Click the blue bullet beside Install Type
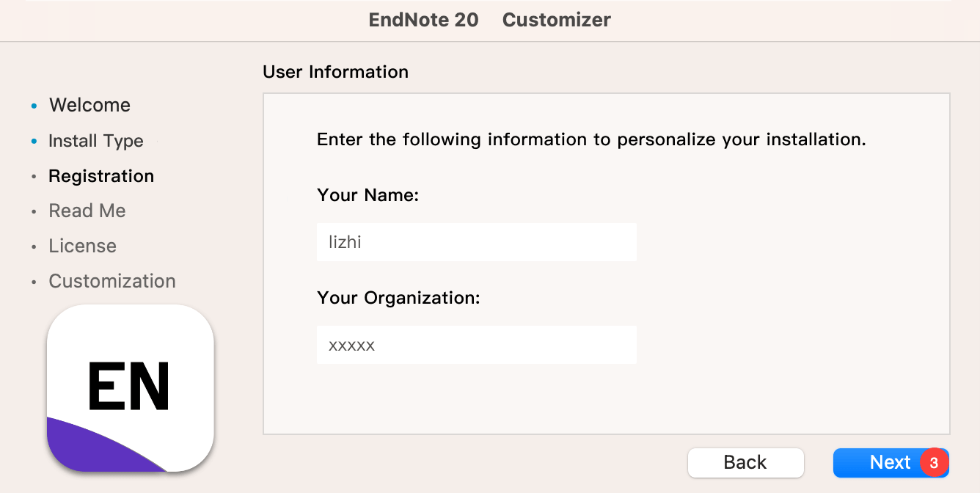This screenshot has height=493, width=980. [x=34, y=141]
